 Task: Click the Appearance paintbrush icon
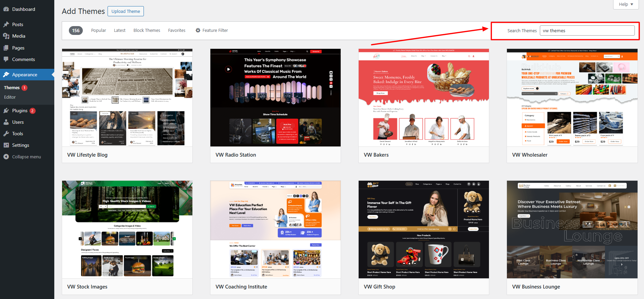pyautogui.click(x=6, y=75)
